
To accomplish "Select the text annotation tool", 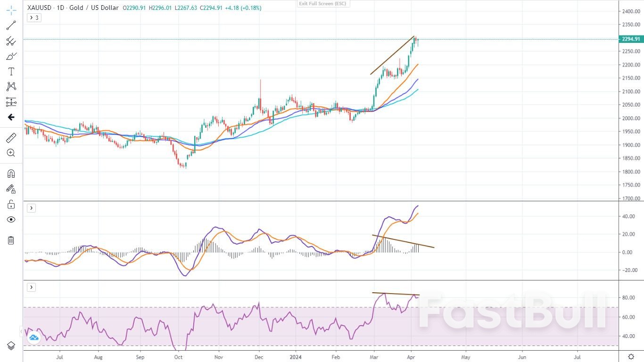I will point(11,72).
